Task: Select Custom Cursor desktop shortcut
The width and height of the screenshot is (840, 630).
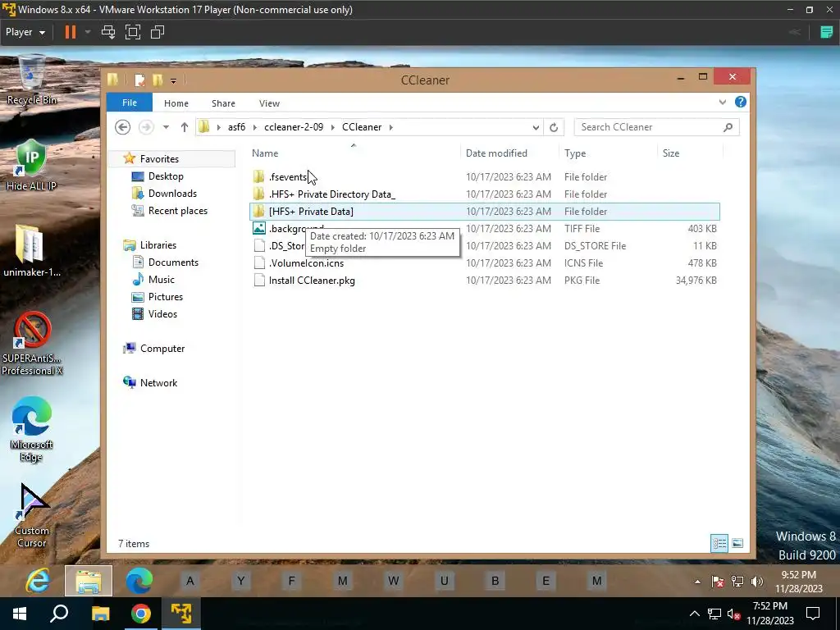Action: pyautogui.click(x=32, y=515)
